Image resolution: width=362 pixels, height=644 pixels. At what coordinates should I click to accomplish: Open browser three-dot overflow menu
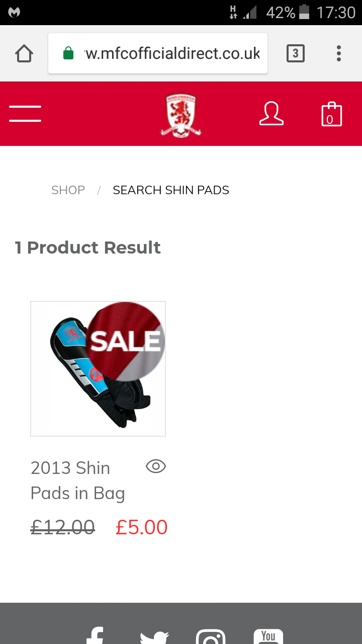(339, 53)
